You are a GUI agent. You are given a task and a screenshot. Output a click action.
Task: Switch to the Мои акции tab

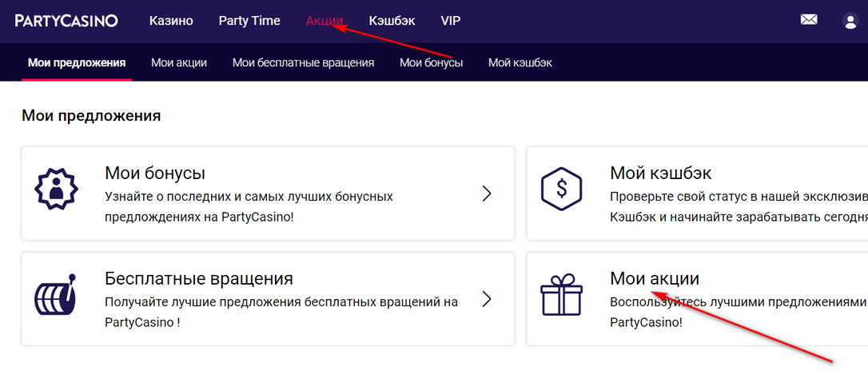[179, 62]
